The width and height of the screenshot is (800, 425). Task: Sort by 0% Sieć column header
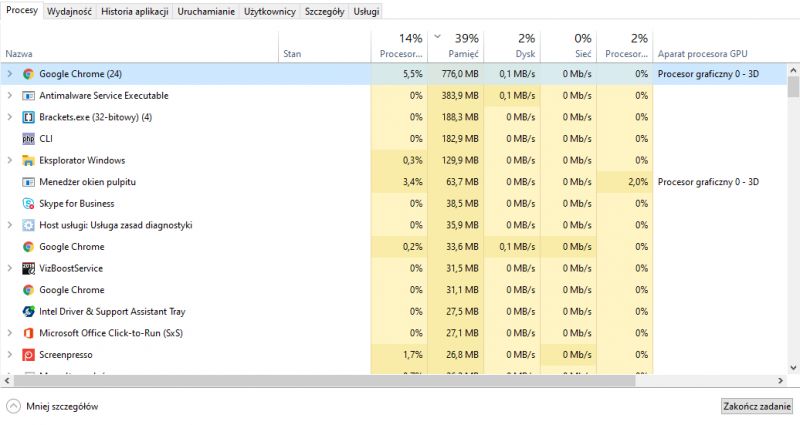point(568,46)
